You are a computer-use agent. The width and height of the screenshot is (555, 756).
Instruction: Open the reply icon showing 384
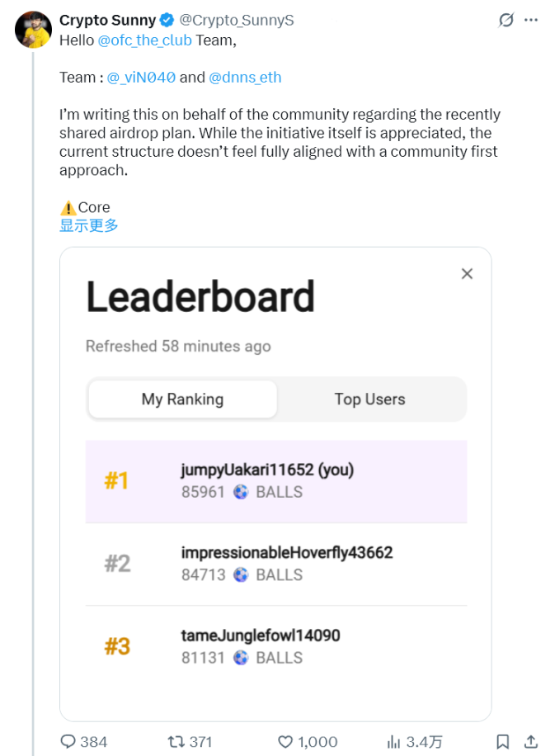pyautogui.click(x=69, y=741)
